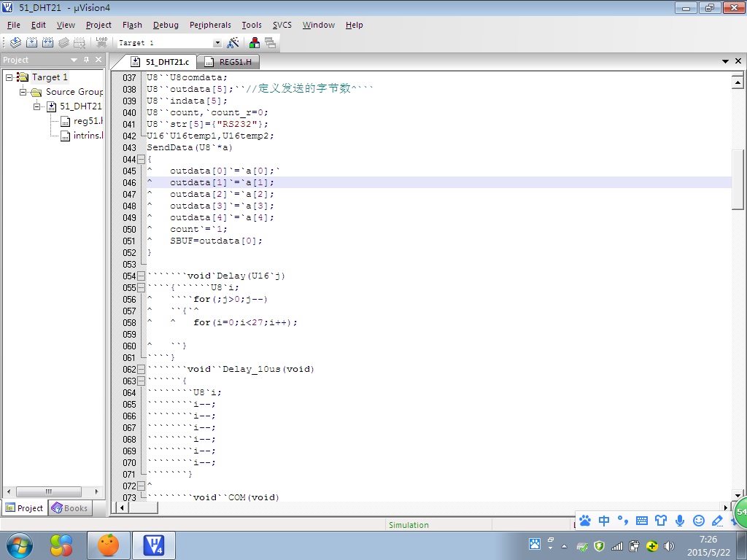Click the Rebuild all target files icon
The height and width of the screenshot is (560, 747).
[47, 43]
